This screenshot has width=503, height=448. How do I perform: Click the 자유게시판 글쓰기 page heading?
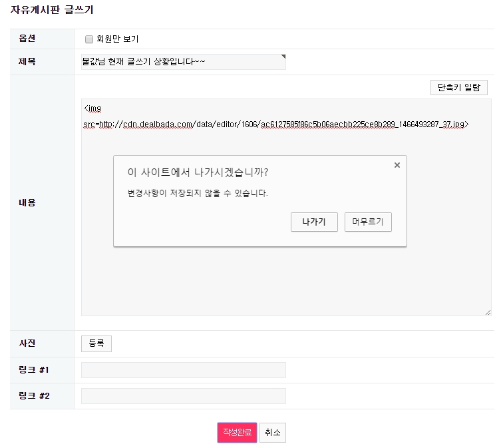(52, 10)
